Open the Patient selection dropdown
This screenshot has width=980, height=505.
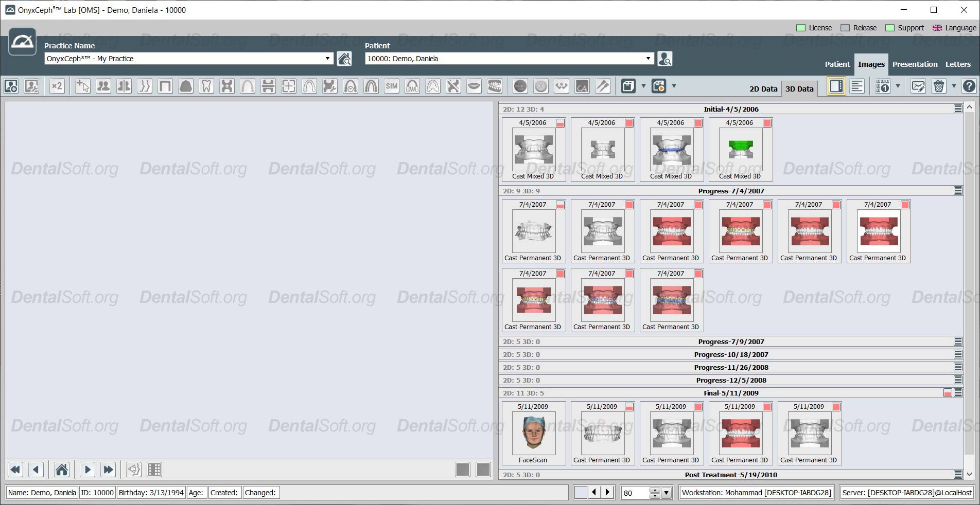(647, 58)
